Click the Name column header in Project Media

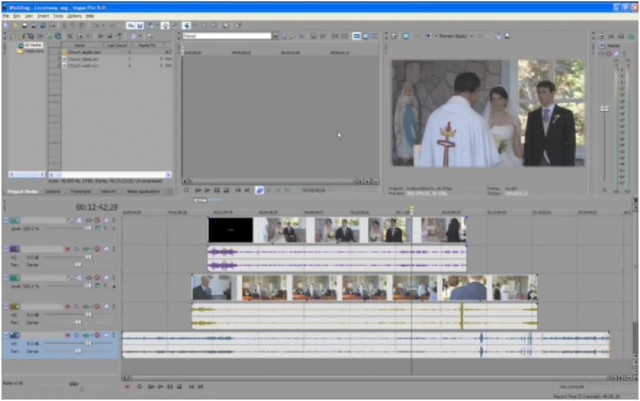80,45
